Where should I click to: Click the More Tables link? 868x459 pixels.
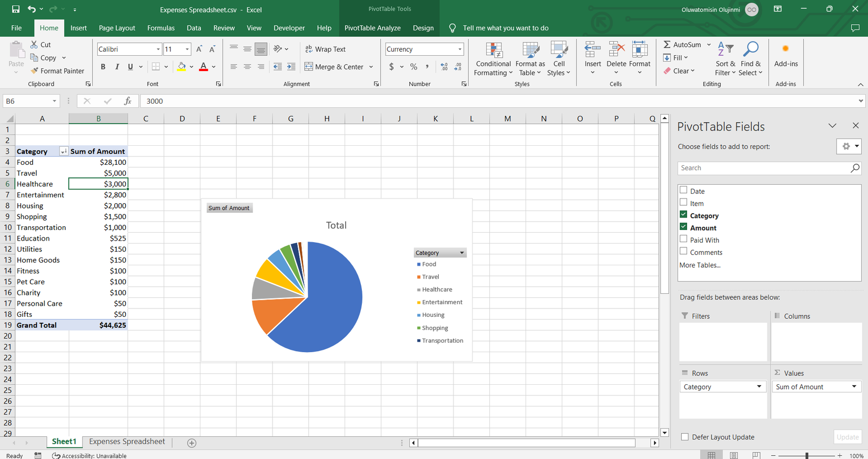point(700,265)
